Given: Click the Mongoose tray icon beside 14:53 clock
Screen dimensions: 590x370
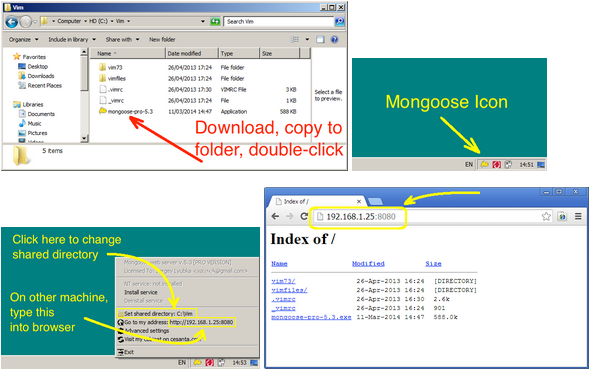Looking at the screenshot, I should click(198, 363).
